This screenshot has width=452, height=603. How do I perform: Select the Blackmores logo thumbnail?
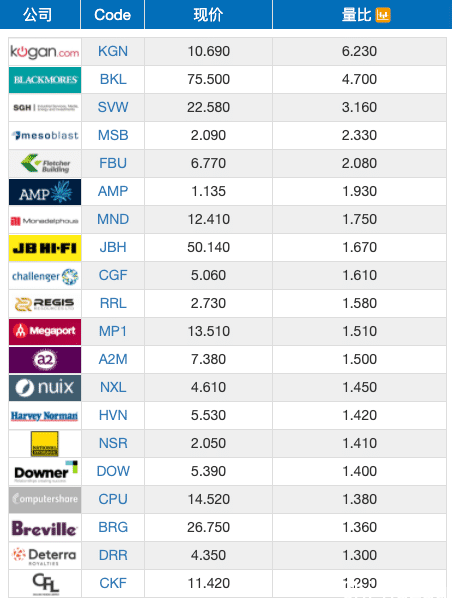(x=45, y=80)
